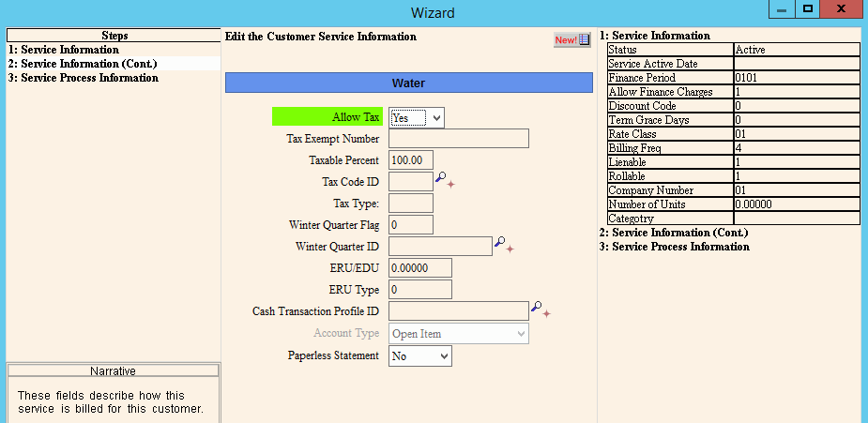Click the Tax Exempt Number field
Screen dimensions: 868x423
(x=458, y=138)
